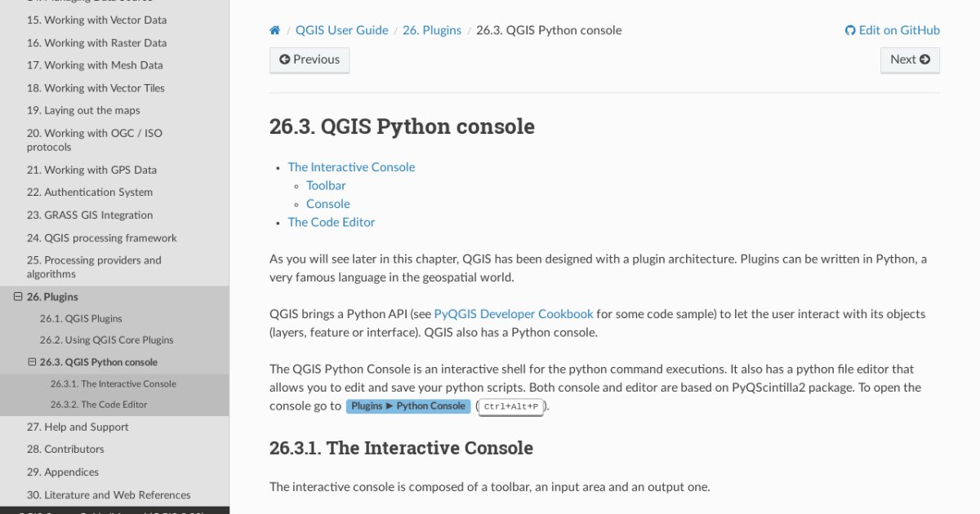Click the GitHub icon beside Edit on GitHub
The width and height of the screenshot is (980, 514).
(x=850, y=30)
